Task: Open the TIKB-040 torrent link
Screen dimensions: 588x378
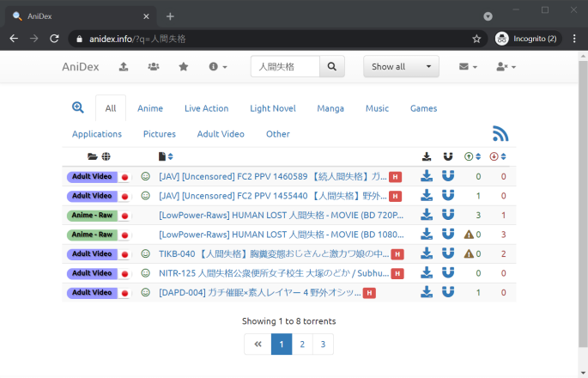Action: click(274, 253)
